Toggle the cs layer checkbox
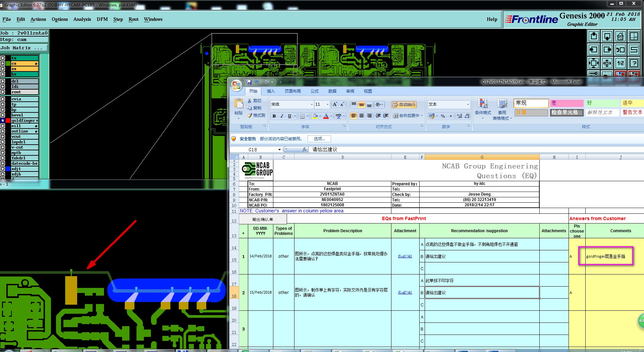 coord(3,63)
